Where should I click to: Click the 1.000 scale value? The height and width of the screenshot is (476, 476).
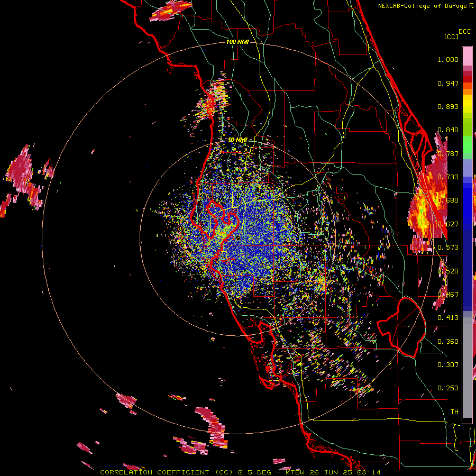tap(448, 59)
